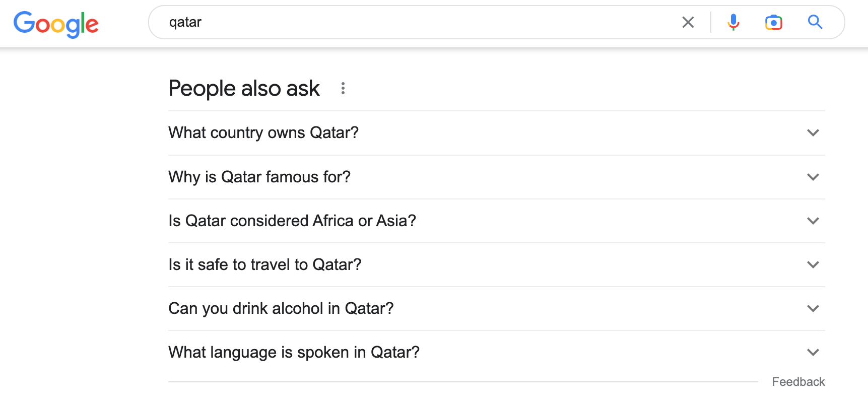
Task: Expand chevron for safe to travel question
Action: (x=813, y=265)
